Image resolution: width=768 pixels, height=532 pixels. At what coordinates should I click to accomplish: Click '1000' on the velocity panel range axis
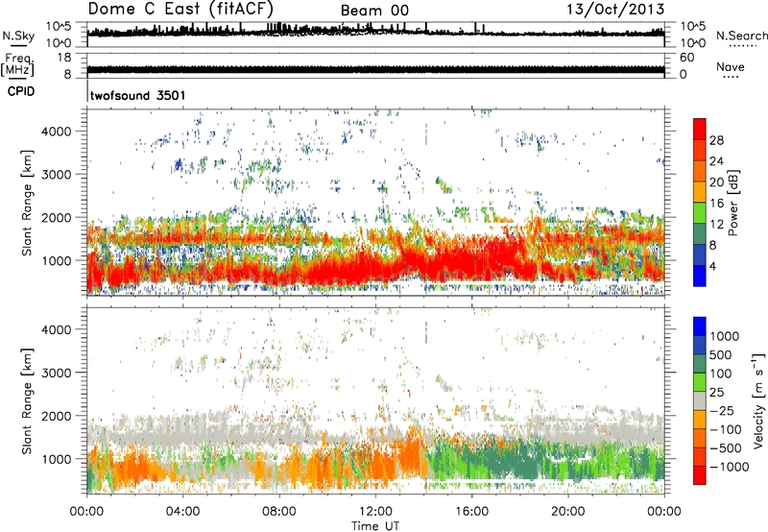point(56,459)
